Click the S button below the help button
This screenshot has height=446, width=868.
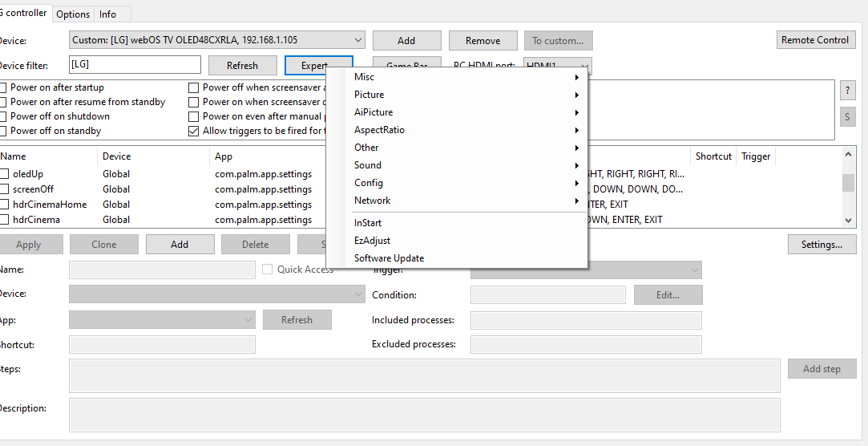click(x=847, y=117)
